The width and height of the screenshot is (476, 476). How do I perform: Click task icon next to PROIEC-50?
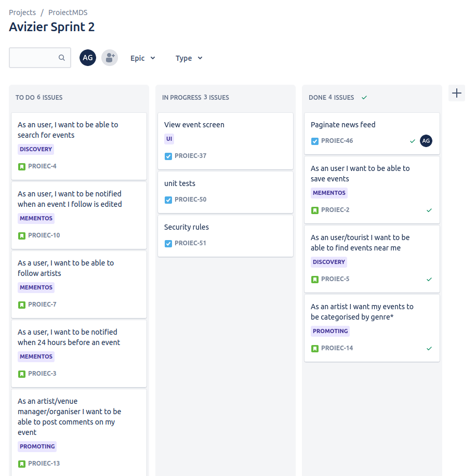[x=168, y=200]
